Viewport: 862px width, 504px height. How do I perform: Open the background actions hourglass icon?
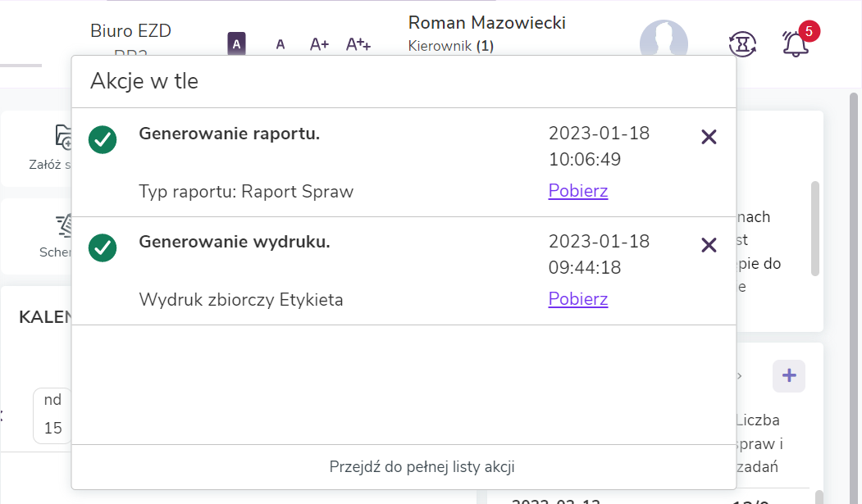coord(742,43)
